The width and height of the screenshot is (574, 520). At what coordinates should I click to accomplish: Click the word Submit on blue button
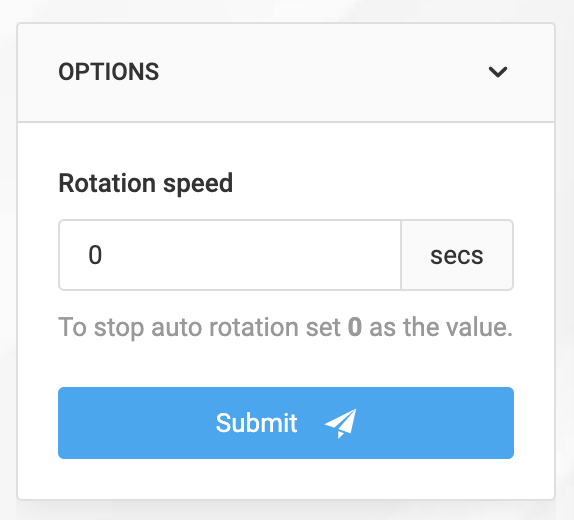[256, 423]
